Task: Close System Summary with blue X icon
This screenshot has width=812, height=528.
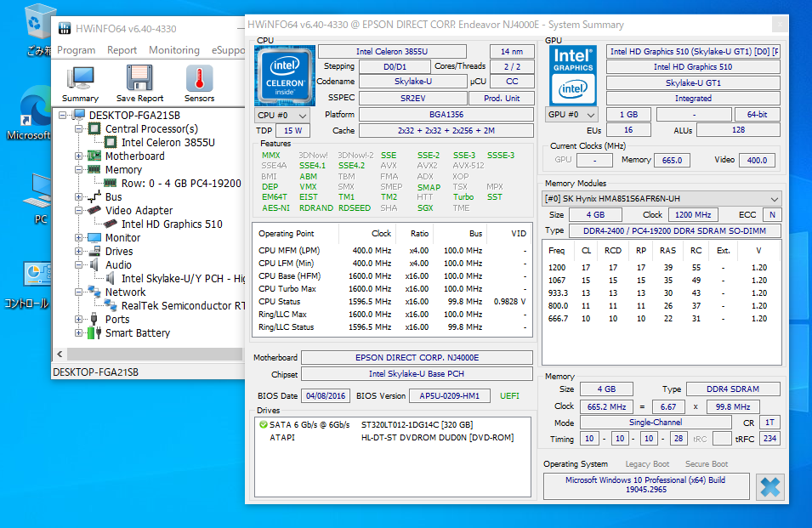Action: tap(770, 487)
